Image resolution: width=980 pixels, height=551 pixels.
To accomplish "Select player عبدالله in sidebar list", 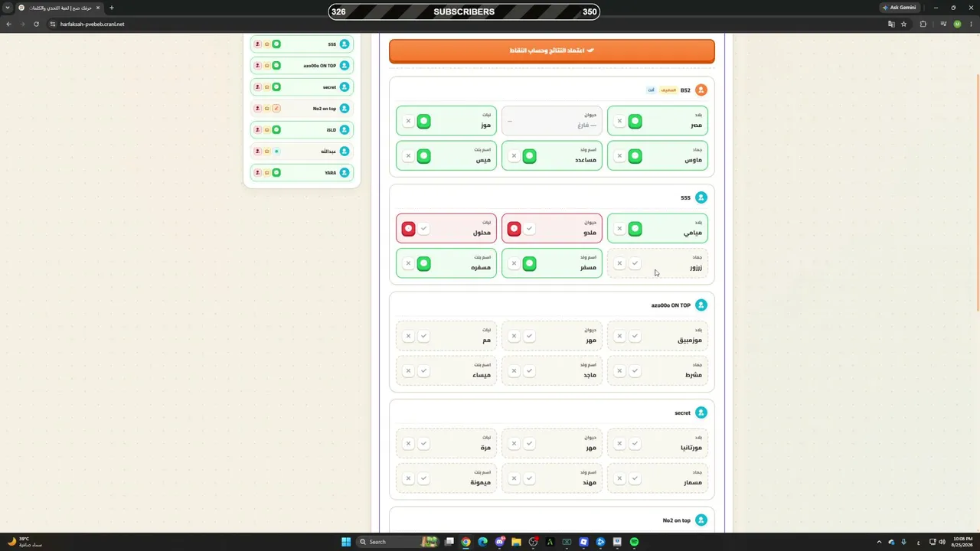I will point(302,152).
